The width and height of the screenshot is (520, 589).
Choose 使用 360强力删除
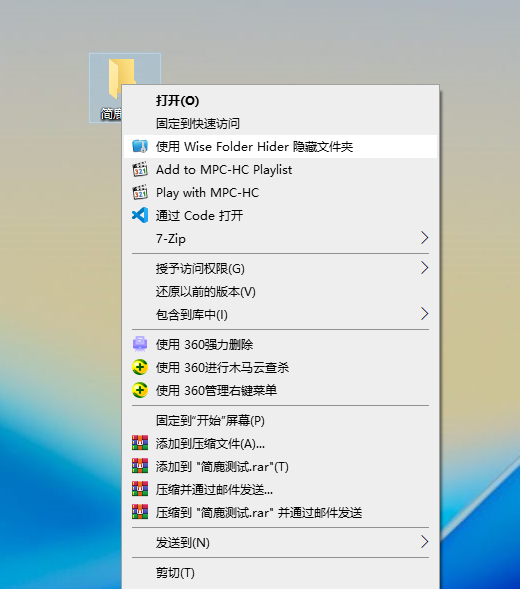(x=281, y=344)
